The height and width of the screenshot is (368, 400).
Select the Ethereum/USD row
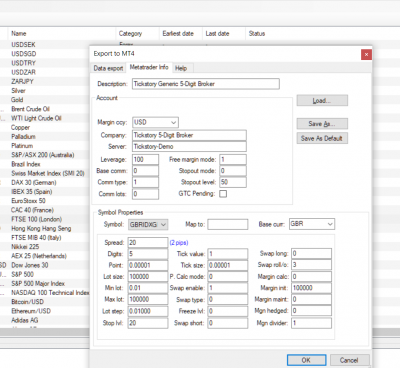point(45,311)
